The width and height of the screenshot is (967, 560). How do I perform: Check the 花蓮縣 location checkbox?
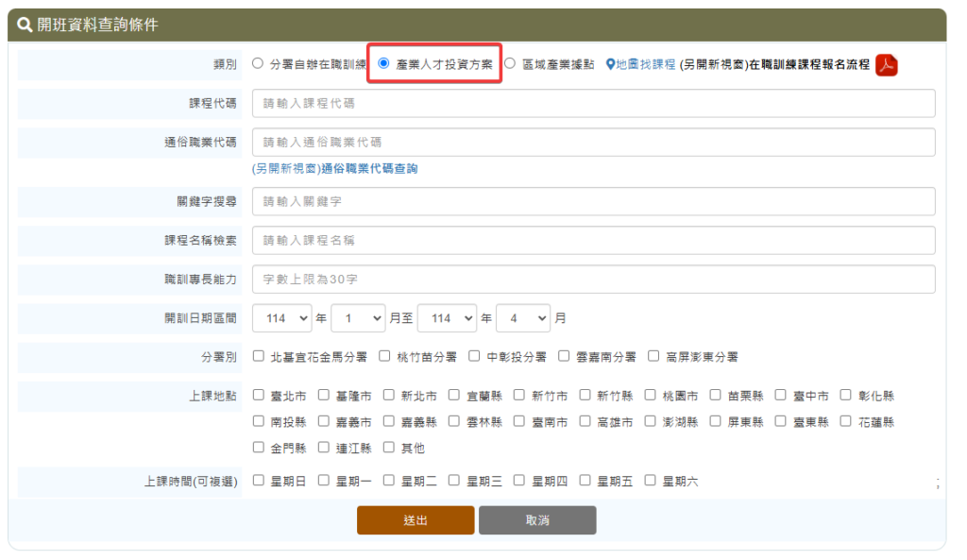pos(845,420)
